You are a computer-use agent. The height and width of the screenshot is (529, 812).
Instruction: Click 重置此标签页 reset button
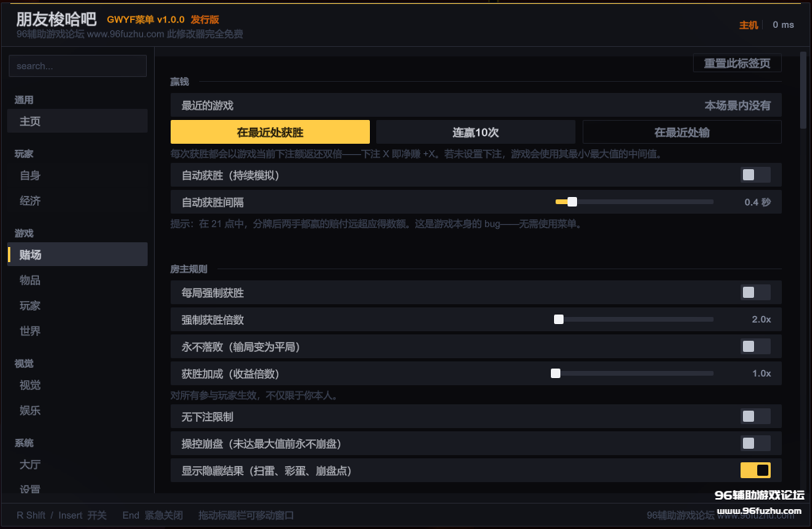(737, 64)
